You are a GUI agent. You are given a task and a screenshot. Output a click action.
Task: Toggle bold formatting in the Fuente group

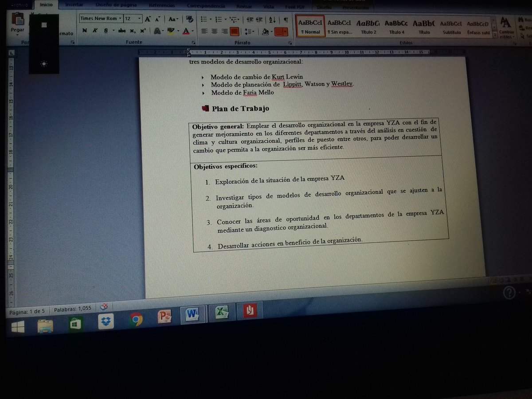pyautogui.click(x=85, y=30)
